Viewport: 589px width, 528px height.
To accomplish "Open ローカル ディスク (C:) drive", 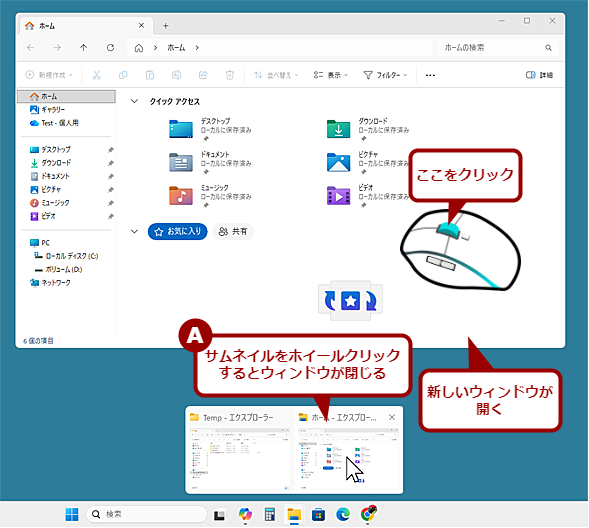I will 66,256.
